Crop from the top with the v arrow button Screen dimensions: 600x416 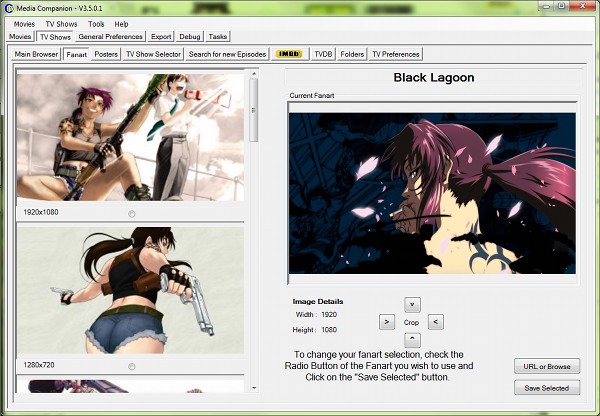[x=412, y=305]
